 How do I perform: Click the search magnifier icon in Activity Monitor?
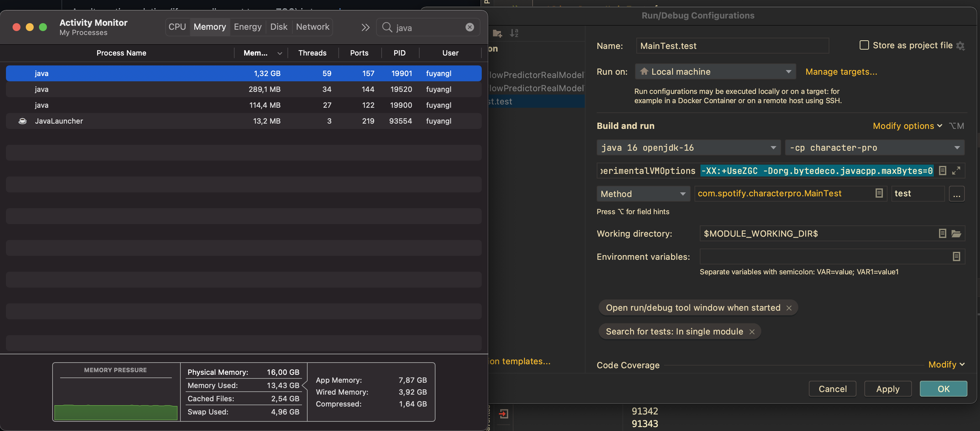coord(387,27)
